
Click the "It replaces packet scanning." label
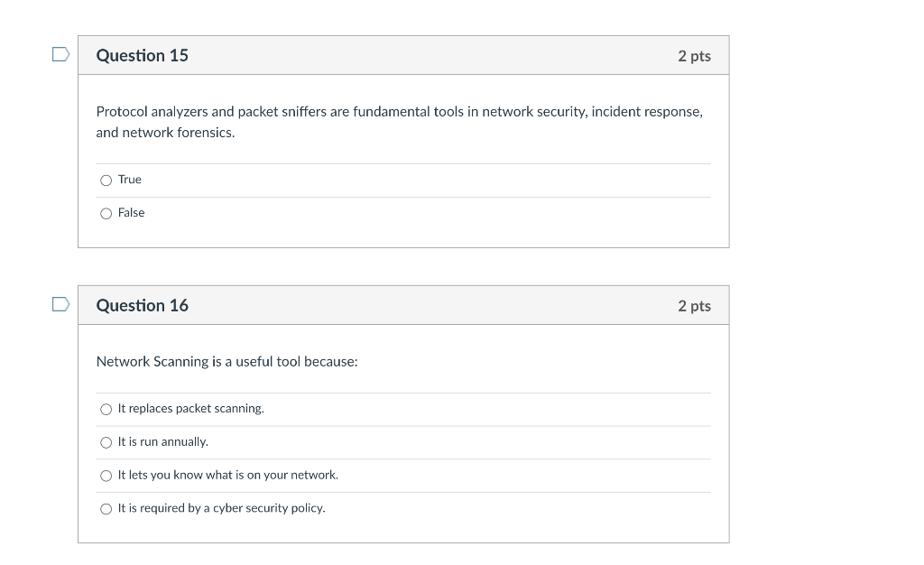[191, 408]
